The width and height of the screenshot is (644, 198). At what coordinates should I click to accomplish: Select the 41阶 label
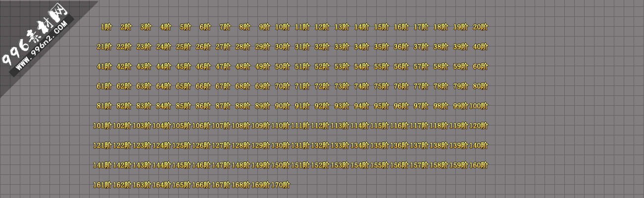click(104, 67)
